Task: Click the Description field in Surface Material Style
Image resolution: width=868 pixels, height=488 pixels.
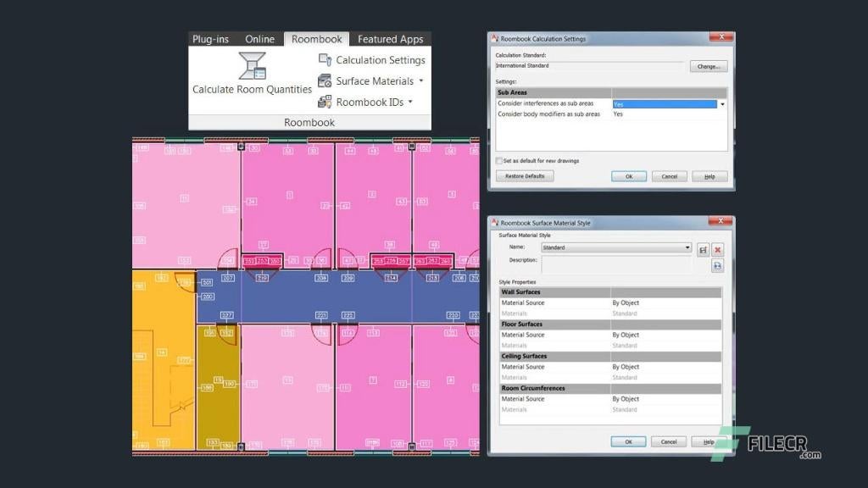Action: pyautogui.click(x=615, y=264)
